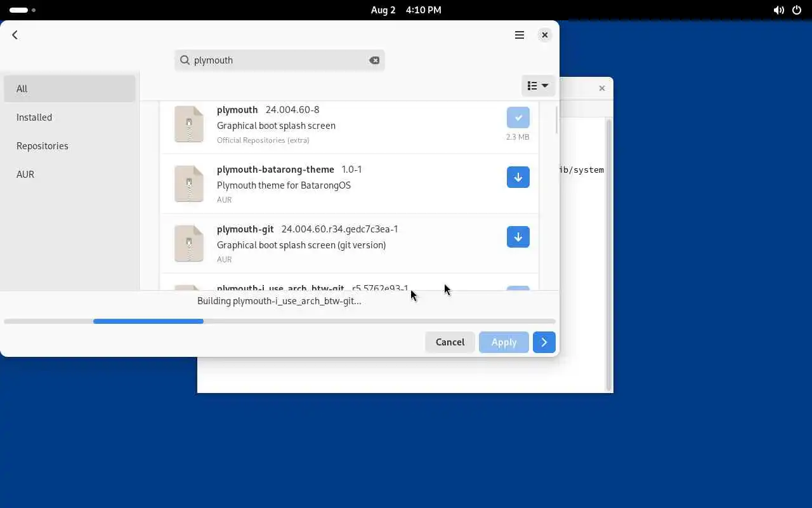Screen dimensions: 812x508
Task: Install plymouth-git via download button
Action: (518, 237)
